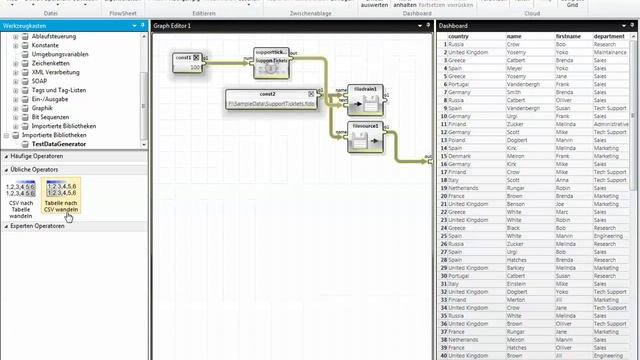The image size is (640, 360).
Task: Select the Umgebungsvariablen tree item
Action: (x=60, y=54)
